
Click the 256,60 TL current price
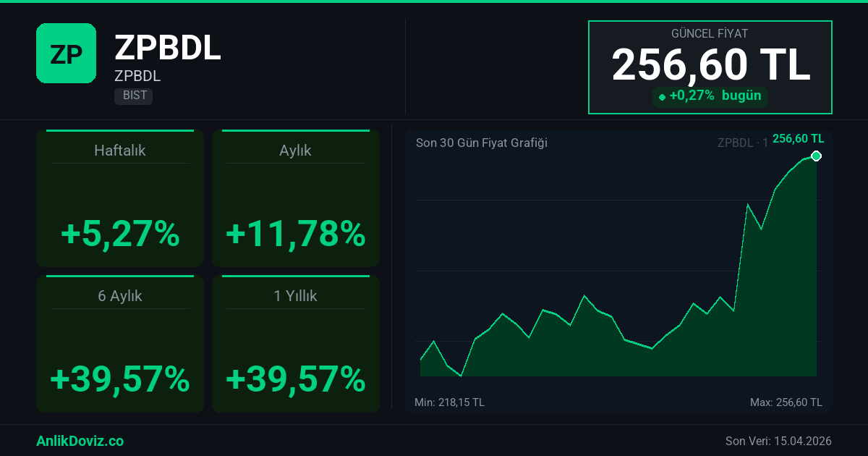[710, 65]
